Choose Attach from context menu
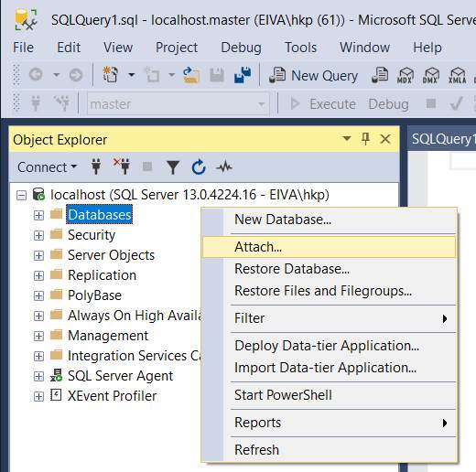 point(329,247)
